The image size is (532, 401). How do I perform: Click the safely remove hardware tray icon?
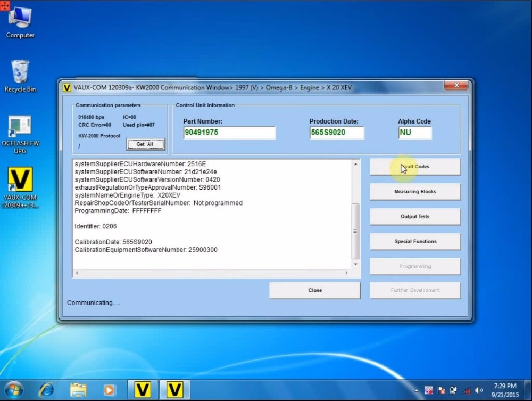453,390
